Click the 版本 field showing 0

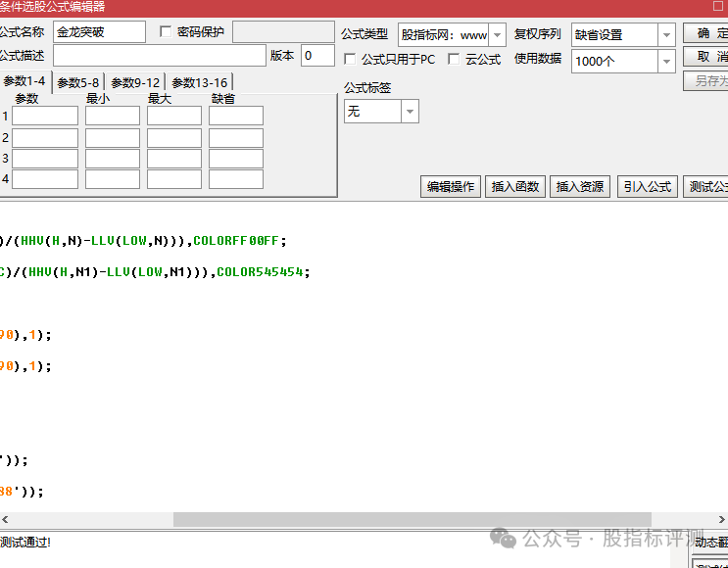317,56
